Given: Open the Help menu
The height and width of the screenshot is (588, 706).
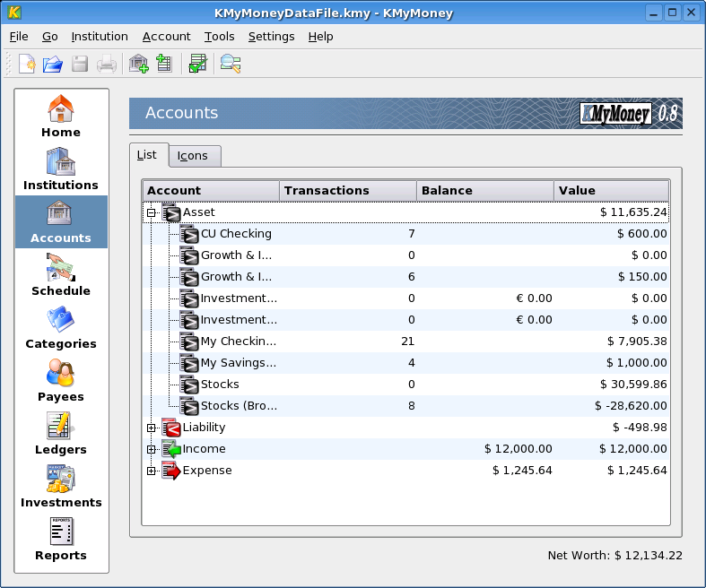Looking at the screenshot, I should (x=320, y=37).
